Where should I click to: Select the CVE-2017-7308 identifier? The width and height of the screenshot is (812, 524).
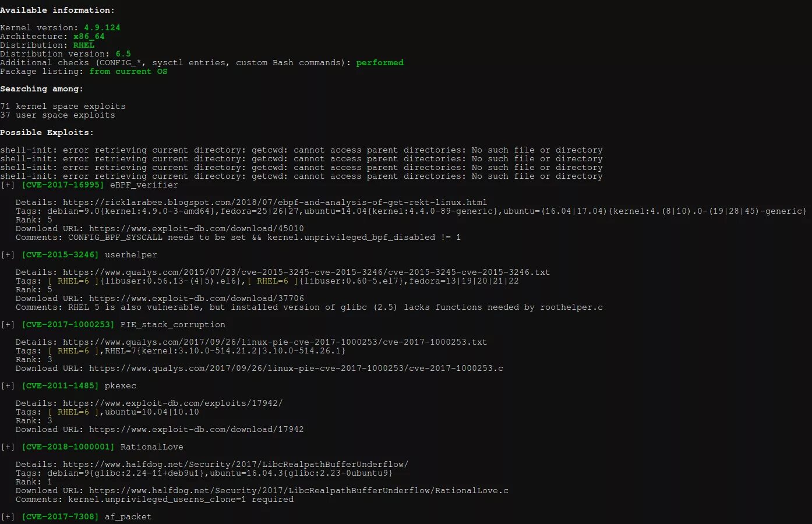60,516
